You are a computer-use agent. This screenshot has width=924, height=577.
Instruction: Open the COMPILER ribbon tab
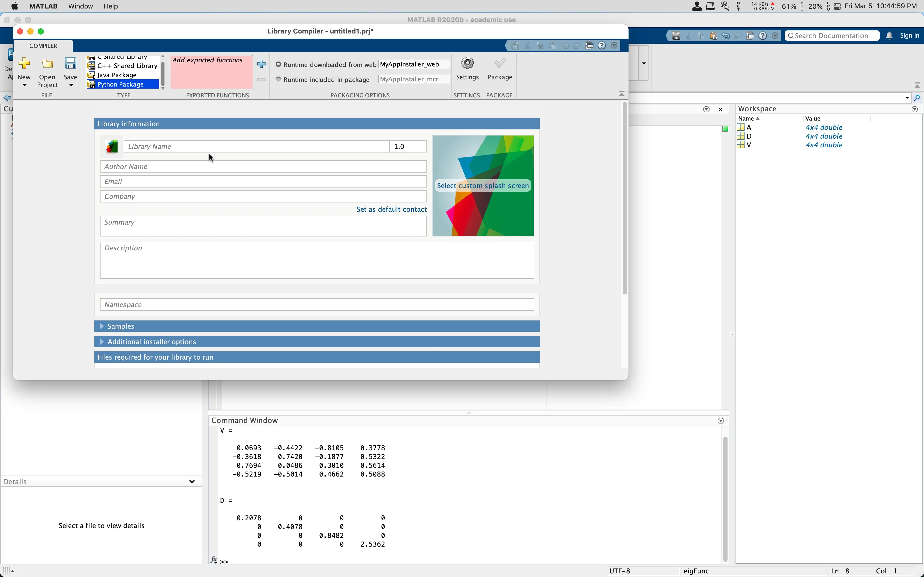(43, 45)
